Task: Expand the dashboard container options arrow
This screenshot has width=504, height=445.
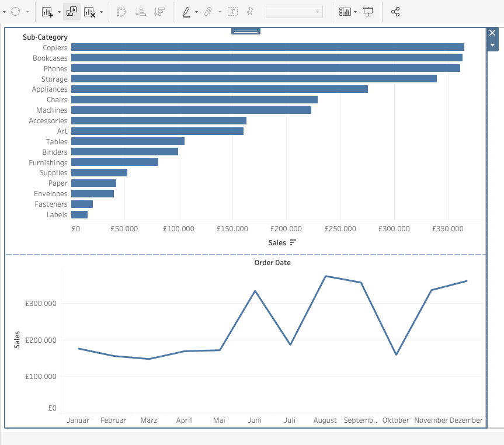Action: [492, 45]
